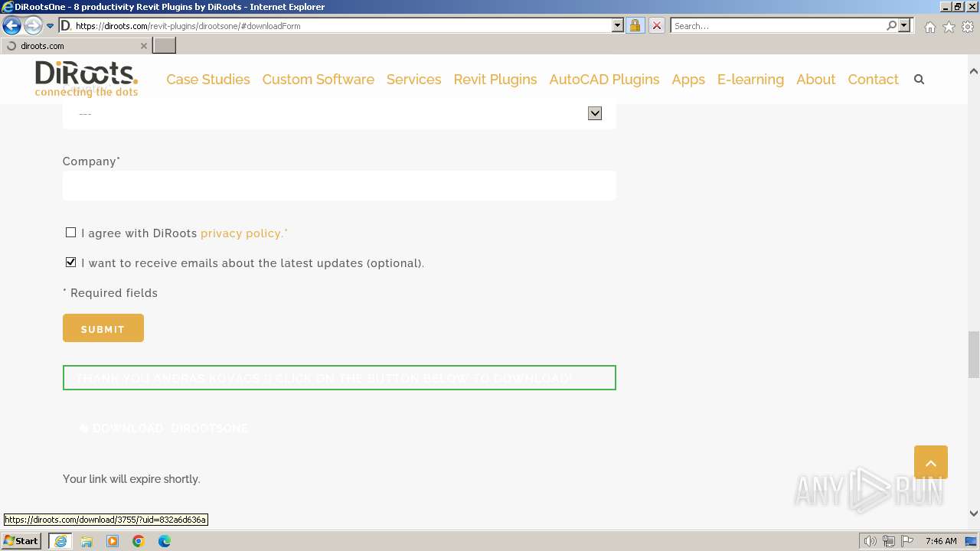Open the browser Home page icon
This screenshot has width=980, height=551.
tap(929, 27)
